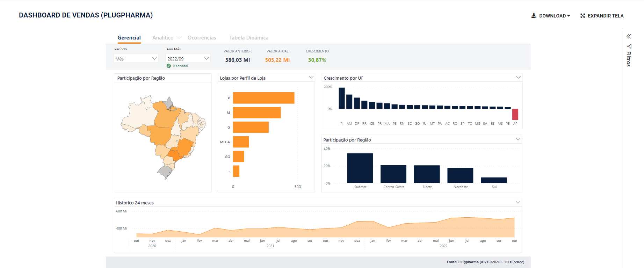Switch to the Tabela Dinâmica tab
This screenshot has width=644, height=268.
[x=249, y=38]
